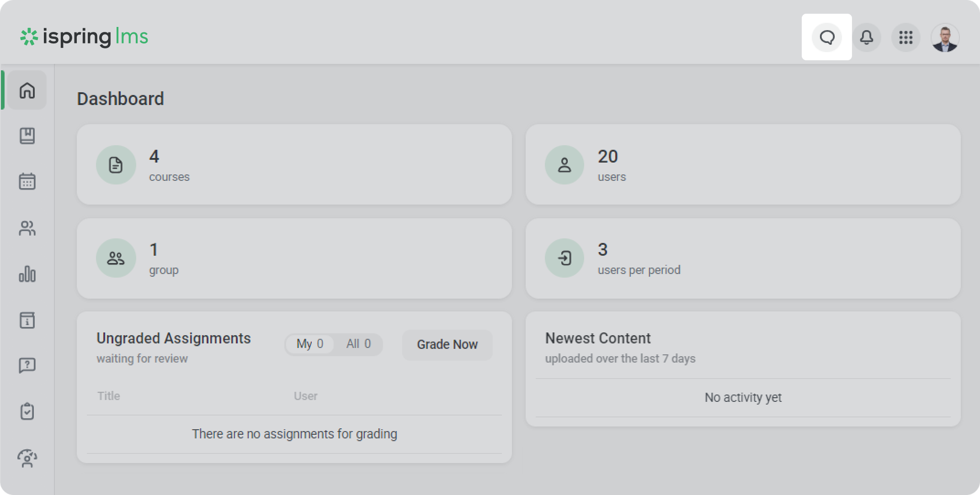Open the courses book icon in sidebar
The width and height of the screenshot is (980, 495).
[x=27, y=136]
